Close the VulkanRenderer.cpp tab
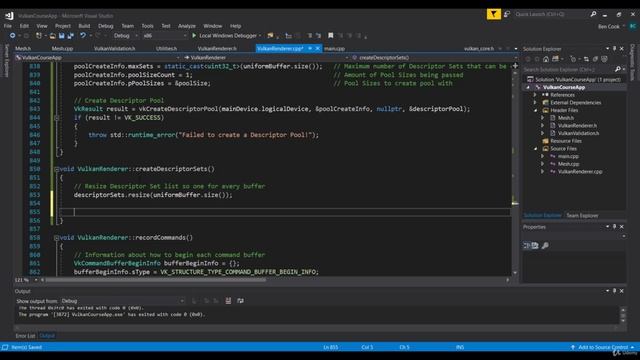640x360 pixels. coord(318,49)
